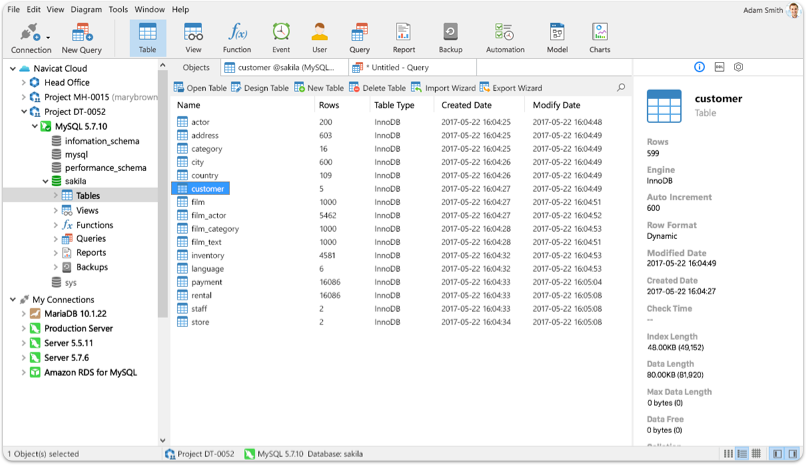Screen dimensions: 806x465
Task: Expand the MariaDB 10.1.22 connection
Action: coord(23,313)
